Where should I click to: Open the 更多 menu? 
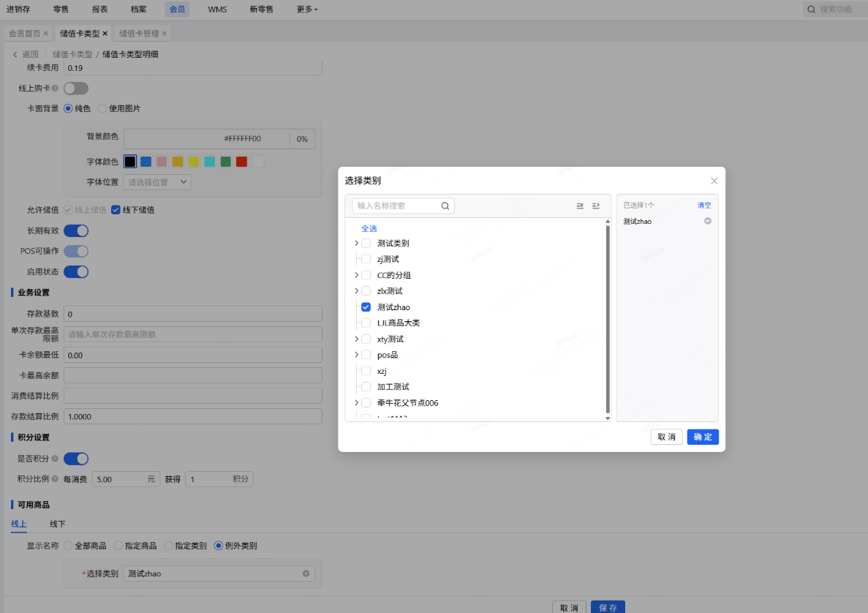306,10
